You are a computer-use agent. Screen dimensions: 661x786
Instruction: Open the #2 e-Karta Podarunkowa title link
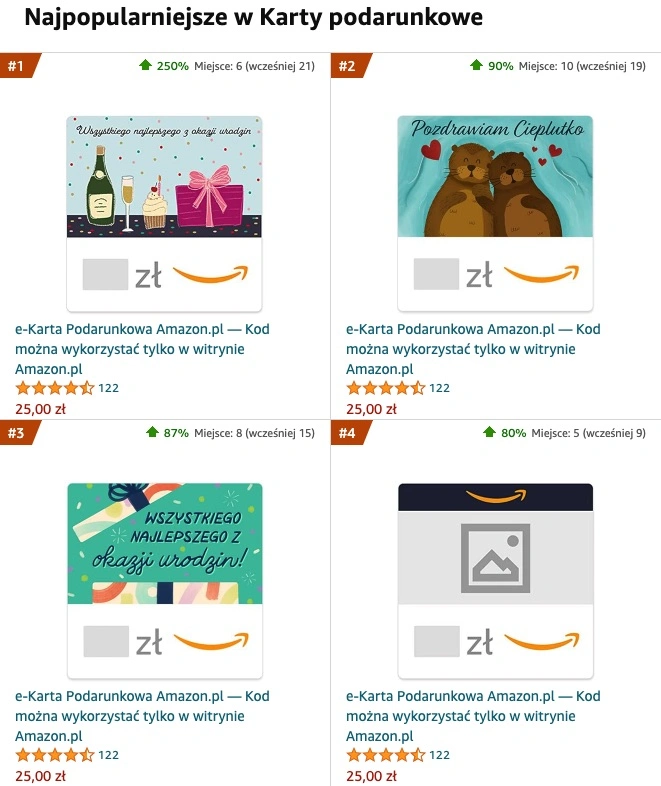(473, 349)
